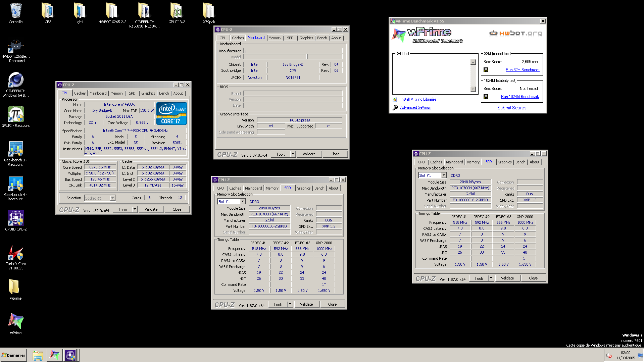Click hwbot.org logo in wPrime
Image resolution: width=644 pixels, height=362 pixels.
516,33
